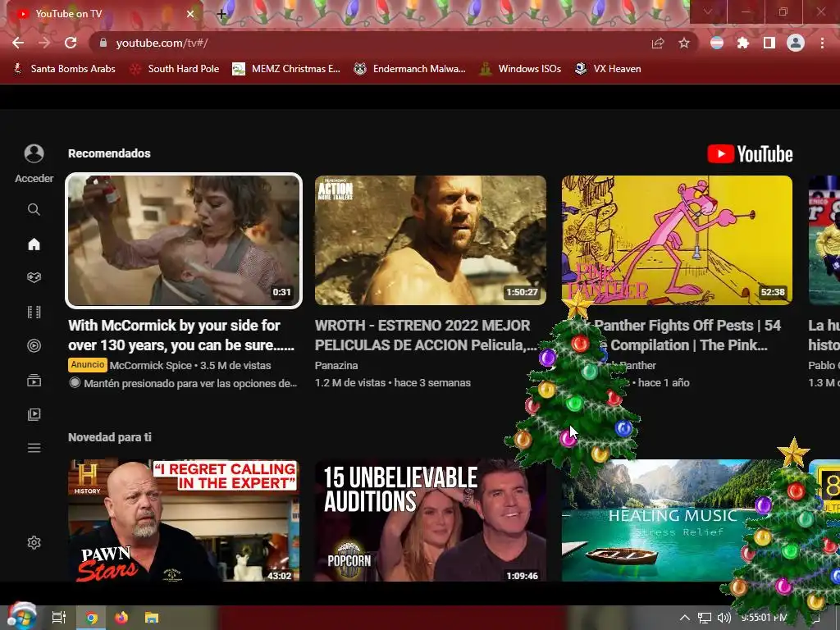Play the Pink Panther compilation thumbnail
Screen dimensions: 840x630
[677, 240]
